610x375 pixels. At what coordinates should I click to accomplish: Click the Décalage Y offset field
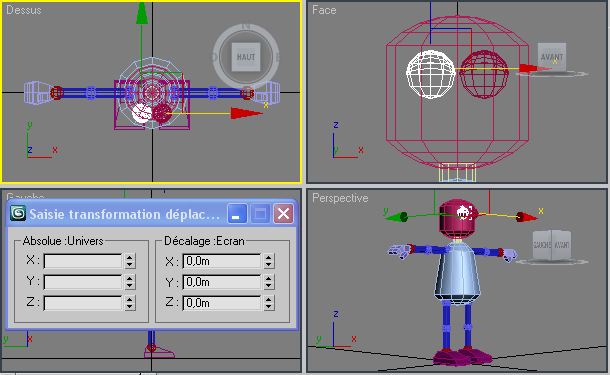[222, 282]
